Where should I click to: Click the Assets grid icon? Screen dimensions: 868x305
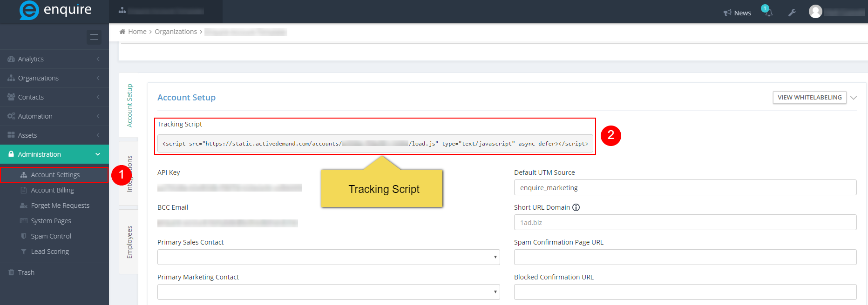point(11,135)
